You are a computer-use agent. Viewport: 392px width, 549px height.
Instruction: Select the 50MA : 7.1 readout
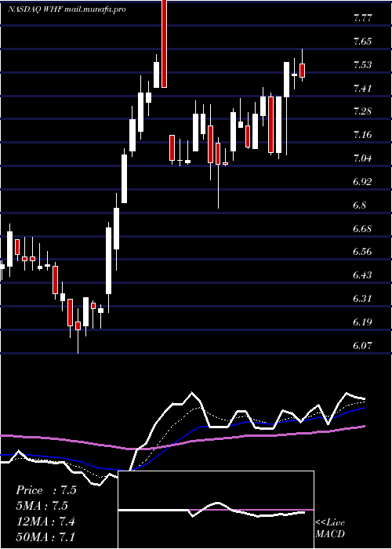(x=45, y=536)
